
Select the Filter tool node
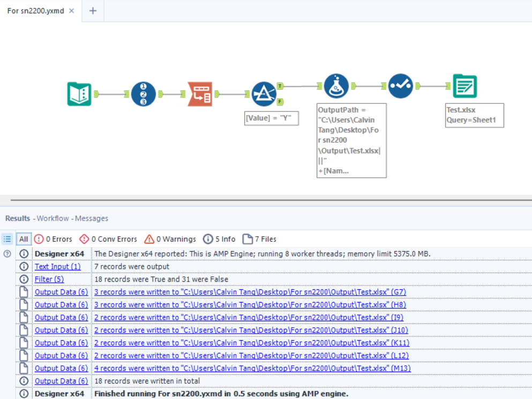pyautogui.click(x=264, y=94)
